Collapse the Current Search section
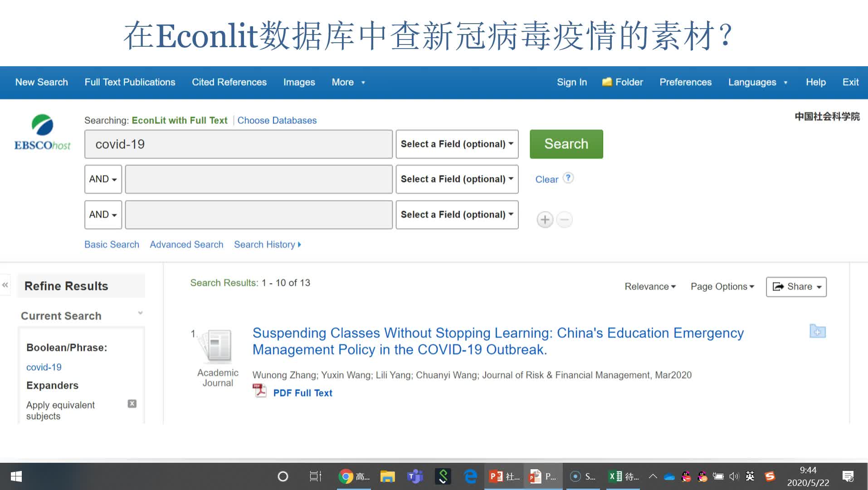The width and height of the screenshot is (868, 490). point(140,313)
